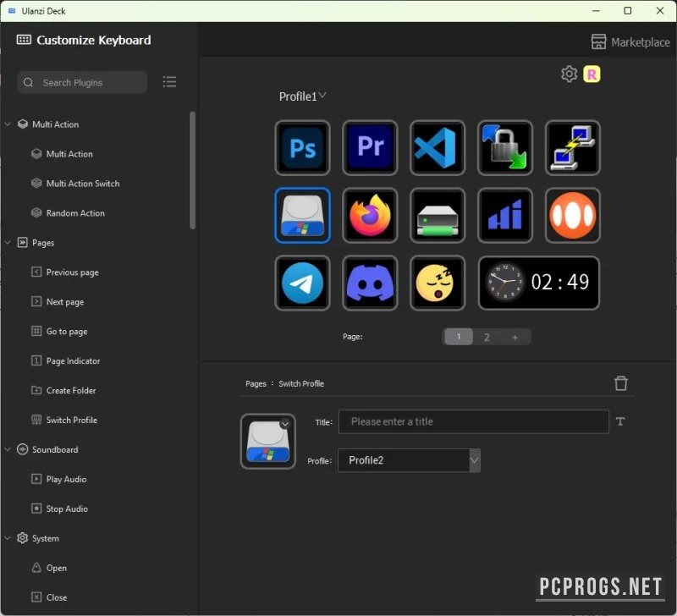Select the Premiere Pro key
677x616 pixels.
pyautogui.click(x=370, y=147)
